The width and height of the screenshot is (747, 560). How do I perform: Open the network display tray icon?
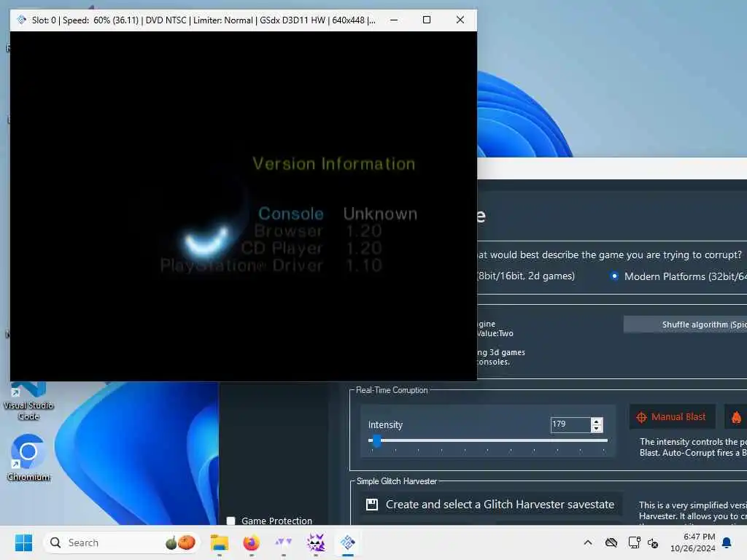tap(634, 542)
